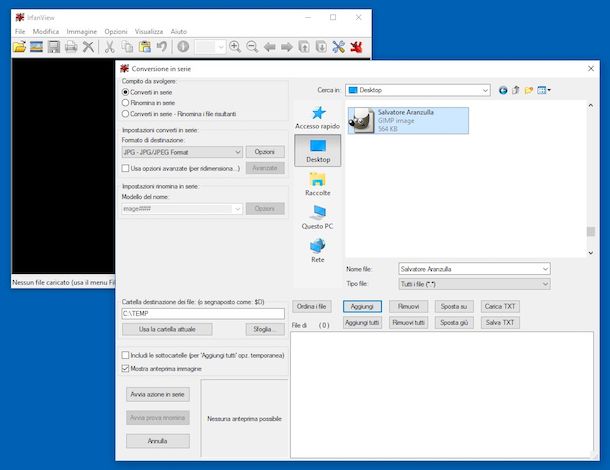The image size is (610, 470).
Task: Click the Zoom out magnifier icon
Action: coord(252,47)
